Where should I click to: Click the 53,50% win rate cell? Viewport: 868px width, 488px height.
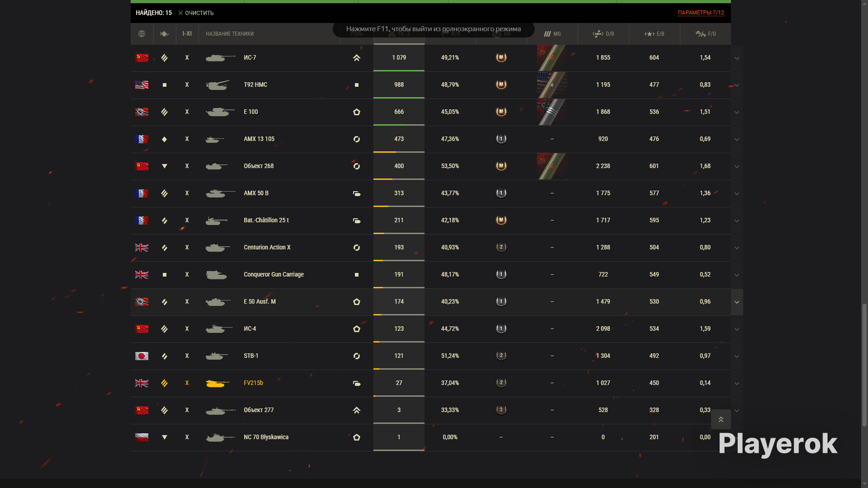pos(450,166)
